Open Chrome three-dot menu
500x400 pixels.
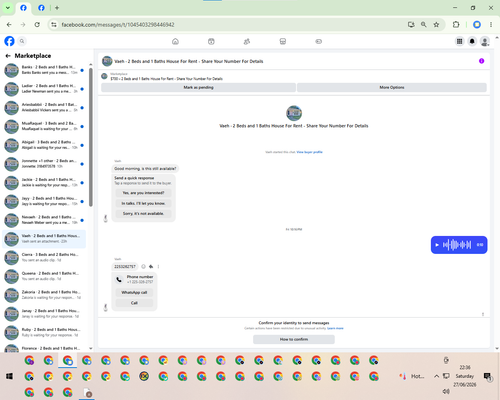point(491,25)
